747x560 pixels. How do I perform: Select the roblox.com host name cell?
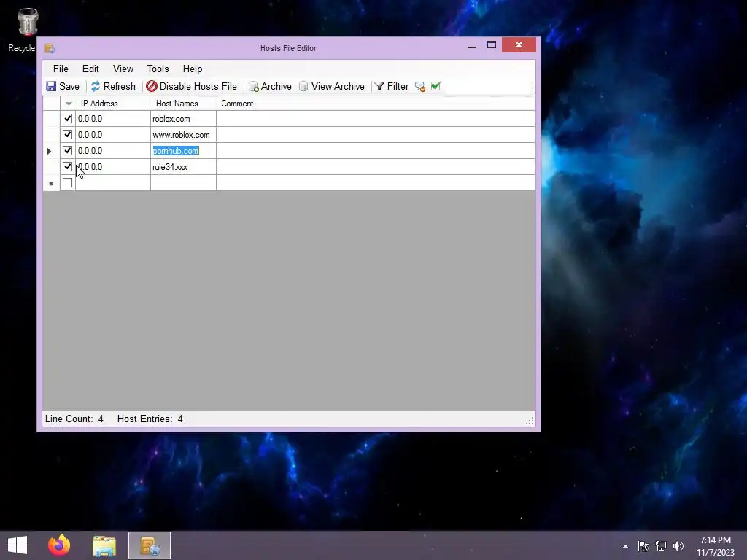pos(183,119)
